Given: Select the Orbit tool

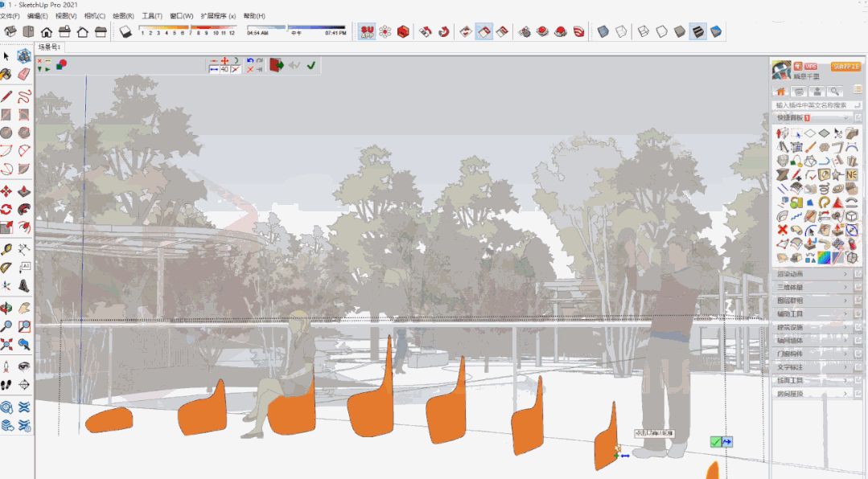Looking at the screenshot, I should pos(6,308).
